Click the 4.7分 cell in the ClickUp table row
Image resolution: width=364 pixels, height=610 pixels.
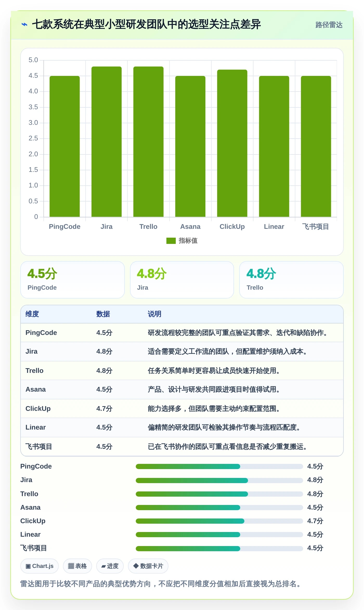point(104,408)
